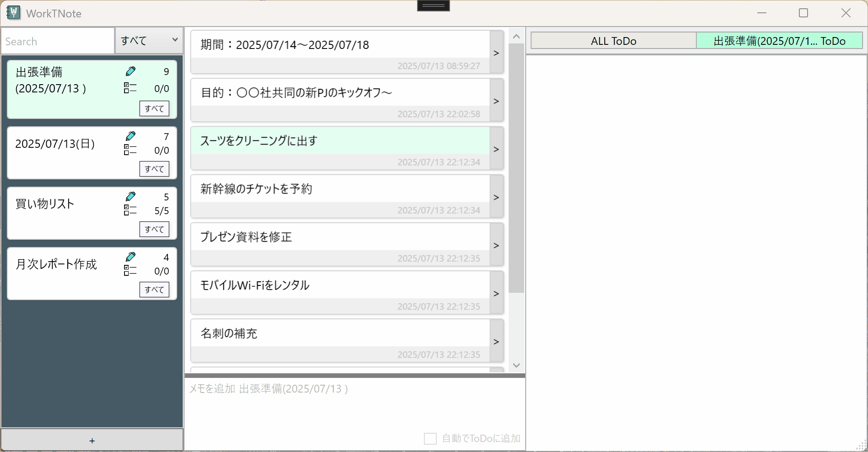868x452 pixels.
Task: Switch to the 出張準備 ToDo tab
Action: [x=779, y=41]
